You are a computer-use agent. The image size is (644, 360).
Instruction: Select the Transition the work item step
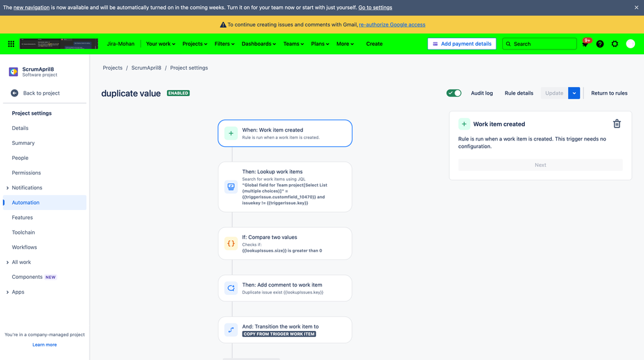click(x=285, y=330)
